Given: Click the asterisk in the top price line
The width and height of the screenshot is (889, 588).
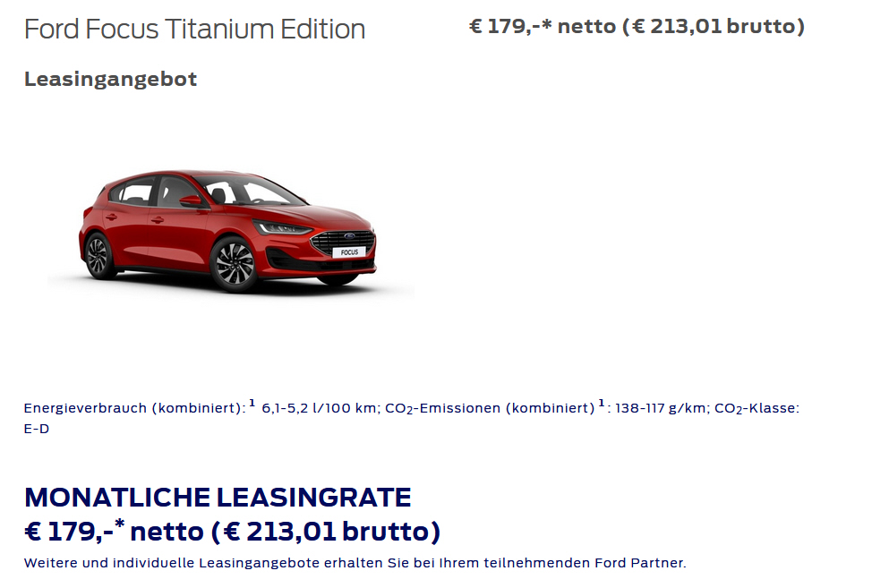Looking at the screenshot, I should point(546,24).
